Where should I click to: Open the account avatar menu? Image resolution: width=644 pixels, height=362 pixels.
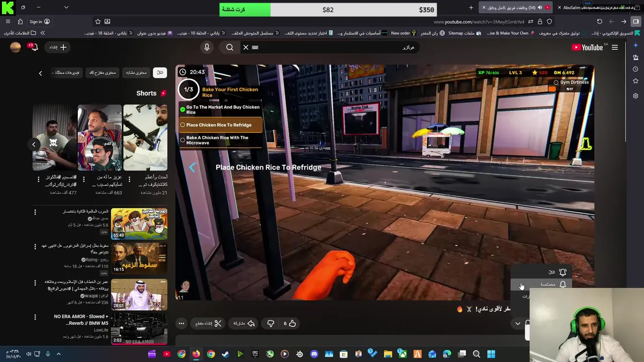pos(16,47)
